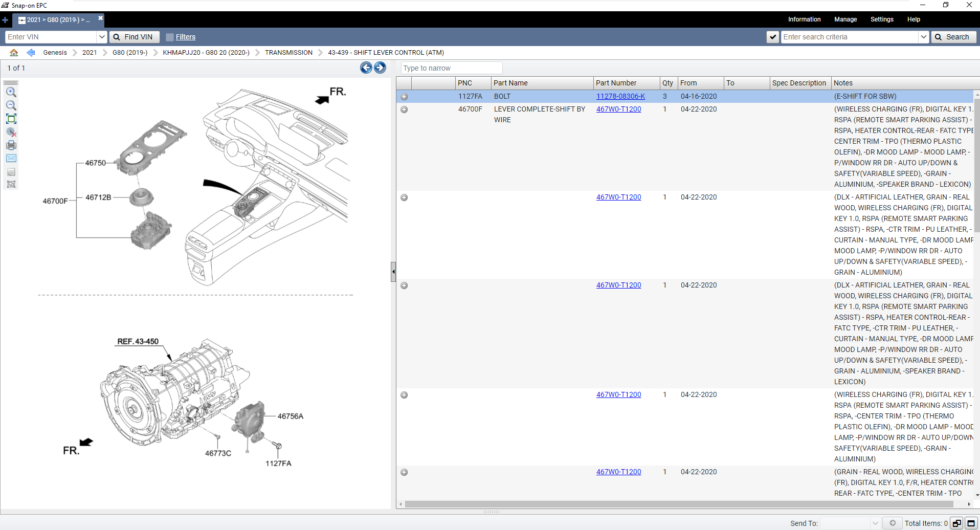Viewport: 980px width, 530px height.
Task: Open the Home icon in breadcrumb
Action: pyautogui.click(x=14, y=53)
